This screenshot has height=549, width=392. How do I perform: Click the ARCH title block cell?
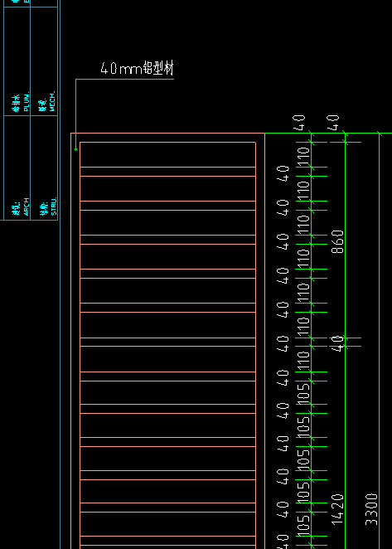click(x=17, y=168)
